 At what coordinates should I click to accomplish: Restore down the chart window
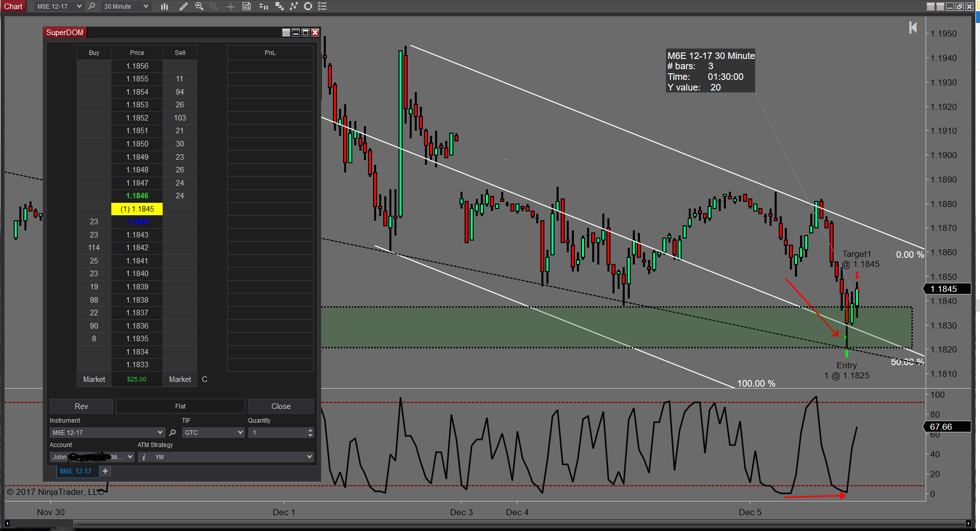960,7
